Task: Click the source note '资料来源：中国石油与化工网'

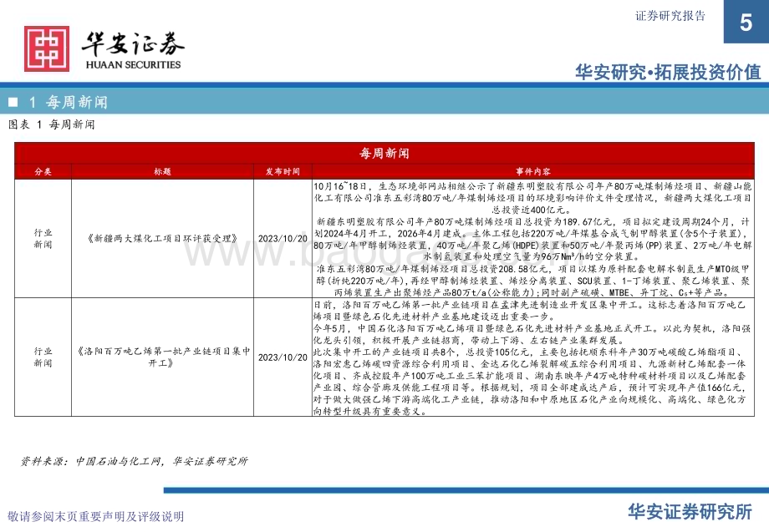Action: click(x=134, y=461)
